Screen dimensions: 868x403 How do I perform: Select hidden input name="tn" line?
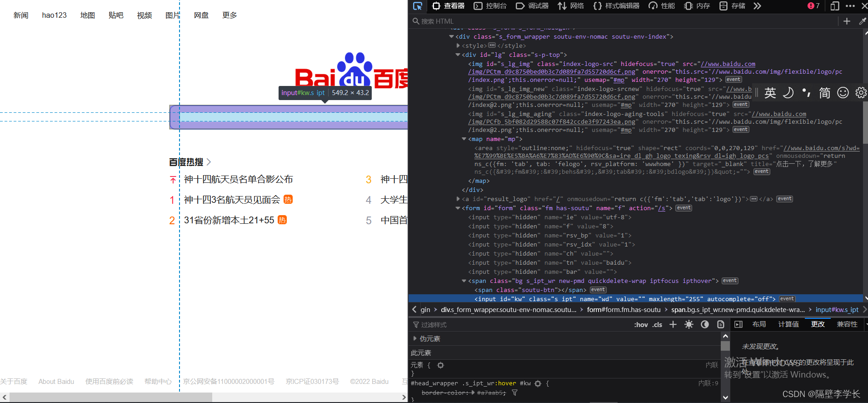(550, 262)
